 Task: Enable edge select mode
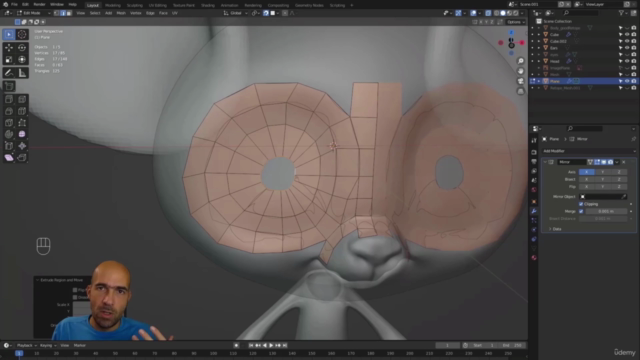pyautogui.click(x=63, y=13)
